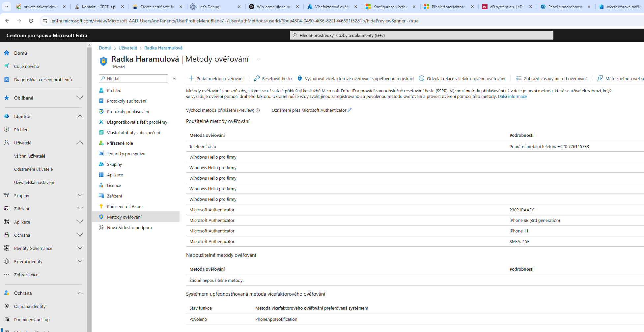Expand the Oblíbené section
The width and height of the screenshot is (644, 332).
tap(80, 98)
